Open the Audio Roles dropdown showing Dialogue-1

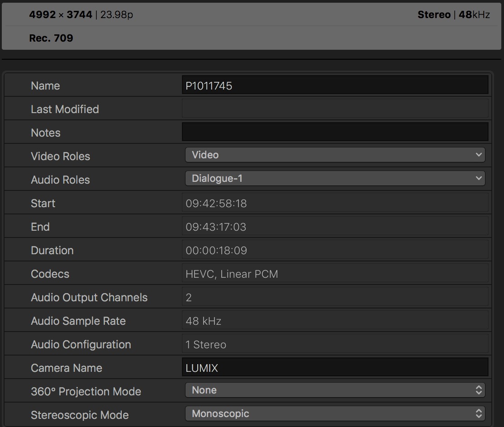335,179
